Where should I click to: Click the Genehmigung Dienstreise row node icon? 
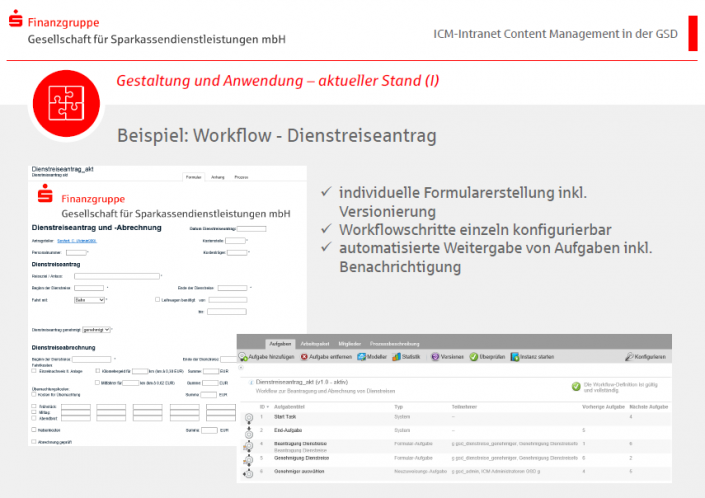point(249,460)
